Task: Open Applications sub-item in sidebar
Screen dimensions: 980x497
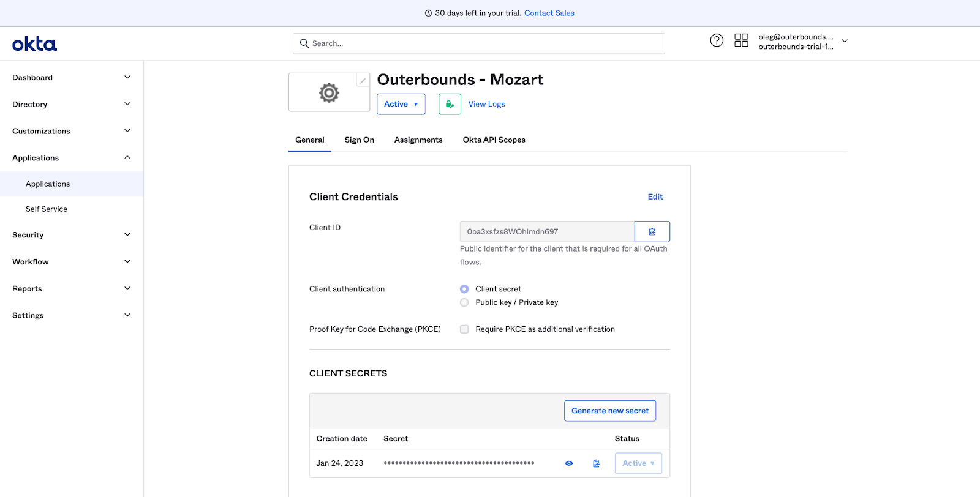Action: (72, 184)
